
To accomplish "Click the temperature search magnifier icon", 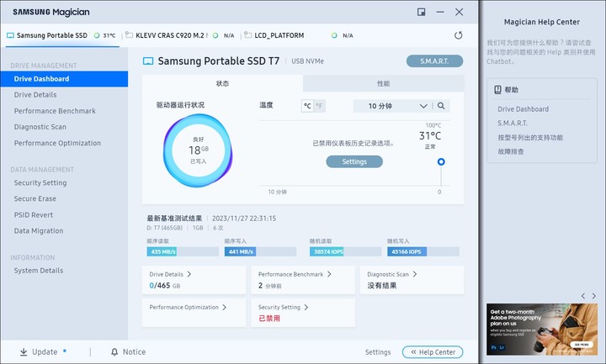I will pos(441,106).
